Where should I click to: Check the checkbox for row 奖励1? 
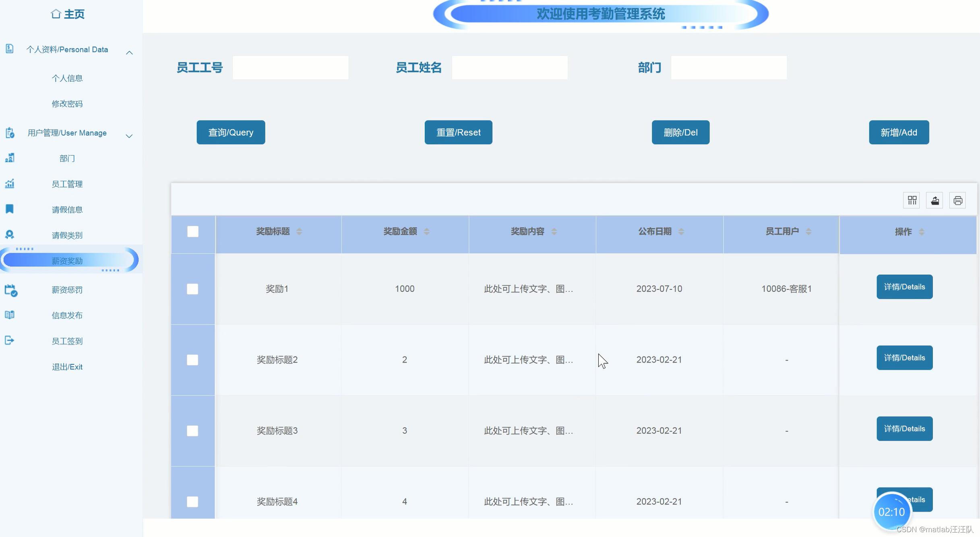pos(192,289)
